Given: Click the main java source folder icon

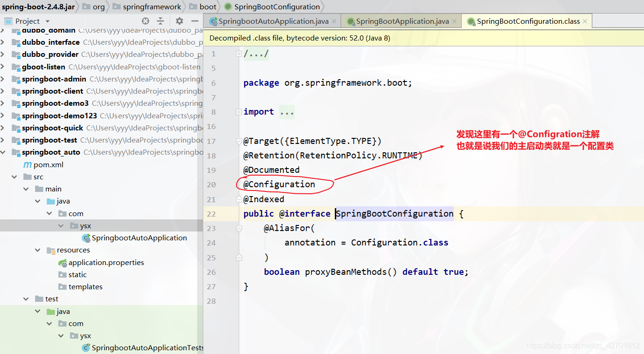Looking at the screenshot, I should (x=51, y=201).
